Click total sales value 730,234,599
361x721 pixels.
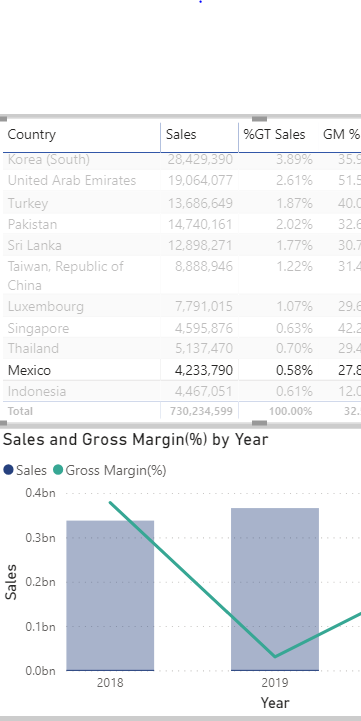(x=201, y=411)
